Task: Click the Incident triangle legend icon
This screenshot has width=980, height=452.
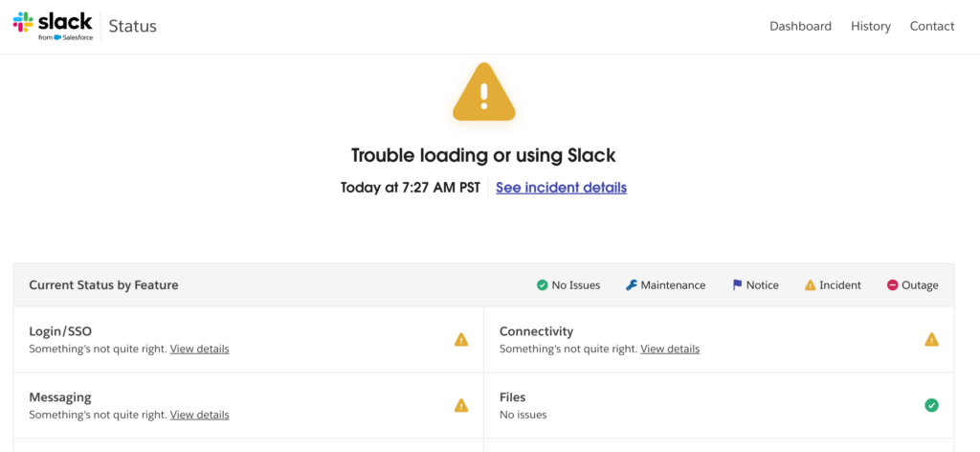Action: point(810,285)
